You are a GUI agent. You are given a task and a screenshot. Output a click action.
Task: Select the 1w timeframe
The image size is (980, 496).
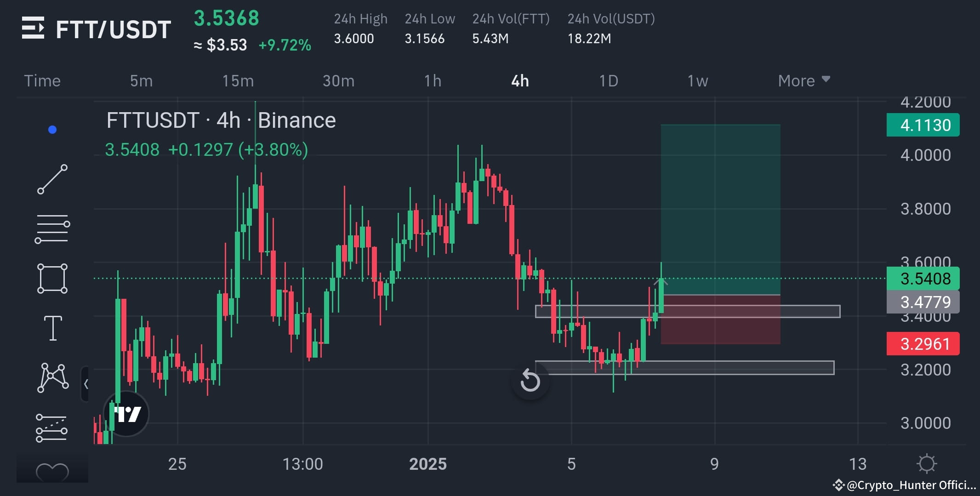(x=697, y=80)
